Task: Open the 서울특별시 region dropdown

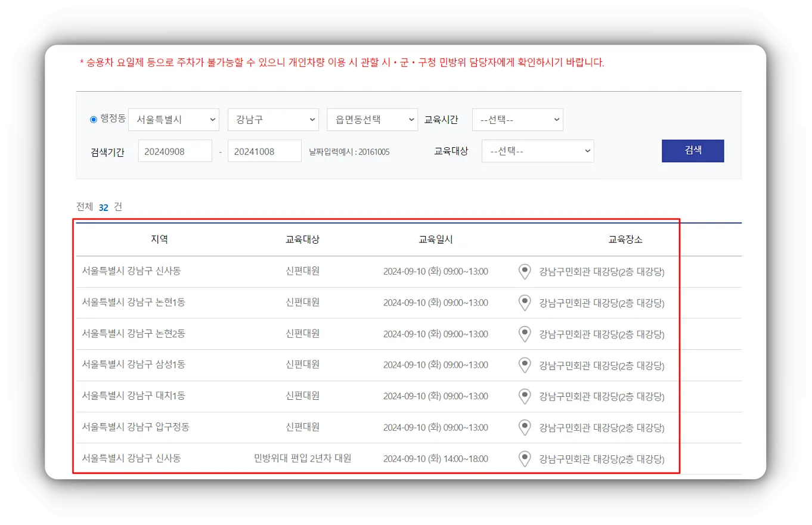Action: coord(174,119)
